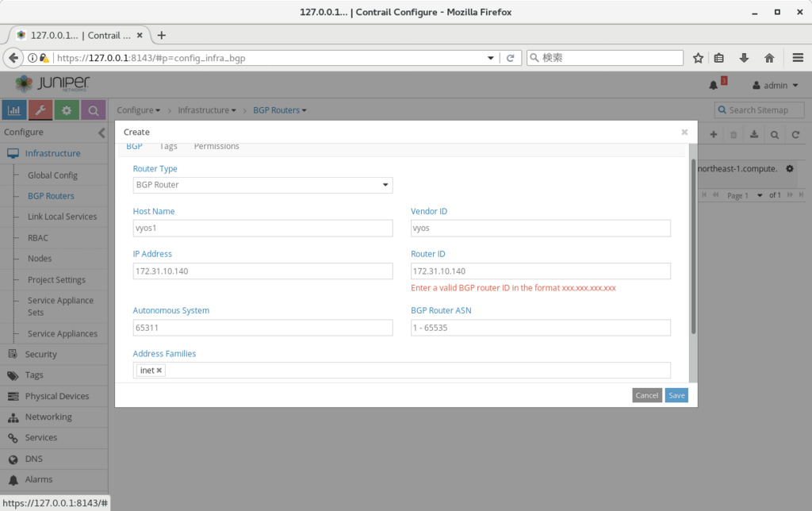The width and height of the screenshot is (812, 511).
Task: Click the Save button
Action: 676,395
